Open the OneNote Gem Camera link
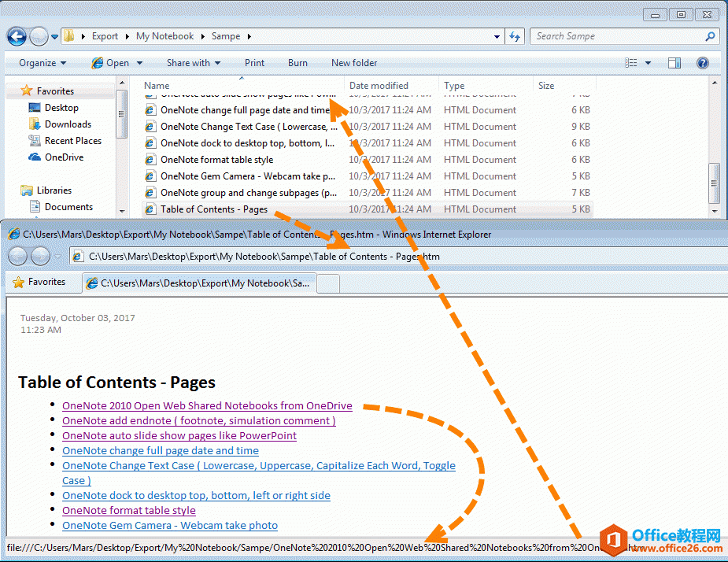The image size is (728, 562). [170, 525]
